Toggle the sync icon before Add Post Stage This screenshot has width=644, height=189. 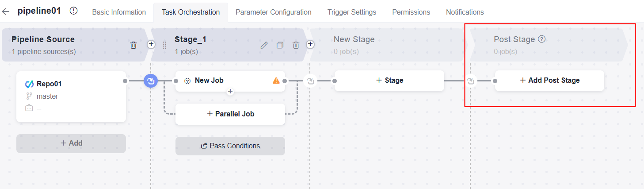point(471,81)
